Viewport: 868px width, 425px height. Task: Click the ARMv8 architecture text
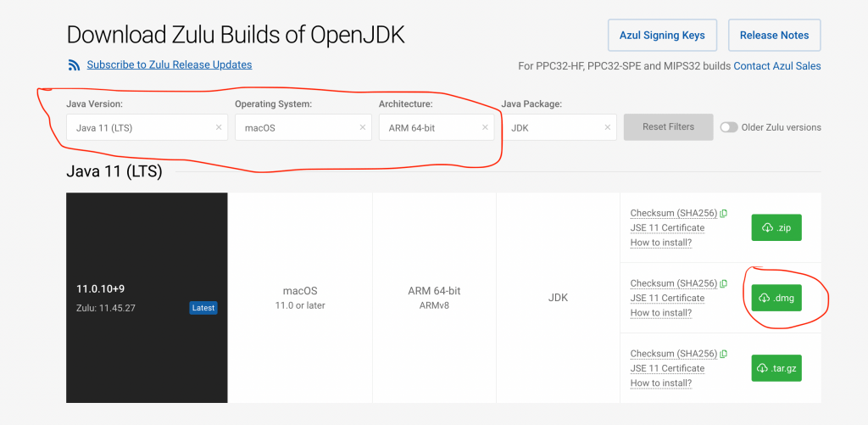435,305
